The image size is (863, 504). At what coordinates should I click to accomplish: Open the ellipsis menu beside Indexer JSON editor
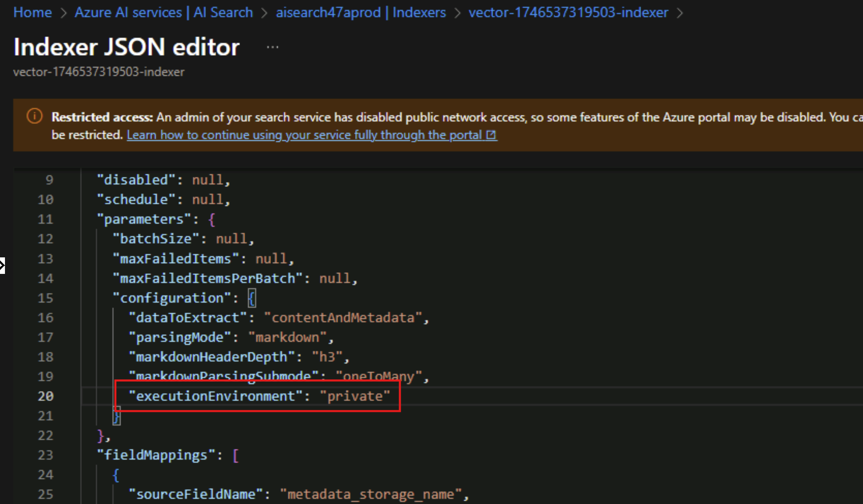[x=273, y=47]
